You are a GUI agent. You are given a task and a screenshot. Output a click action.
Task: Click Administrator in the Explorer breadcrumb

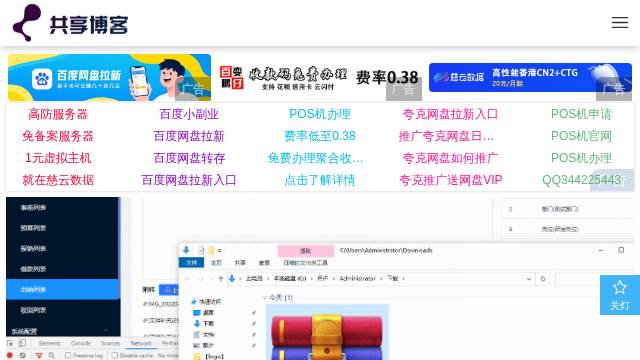pyautogui.click(x=357, y=278)
